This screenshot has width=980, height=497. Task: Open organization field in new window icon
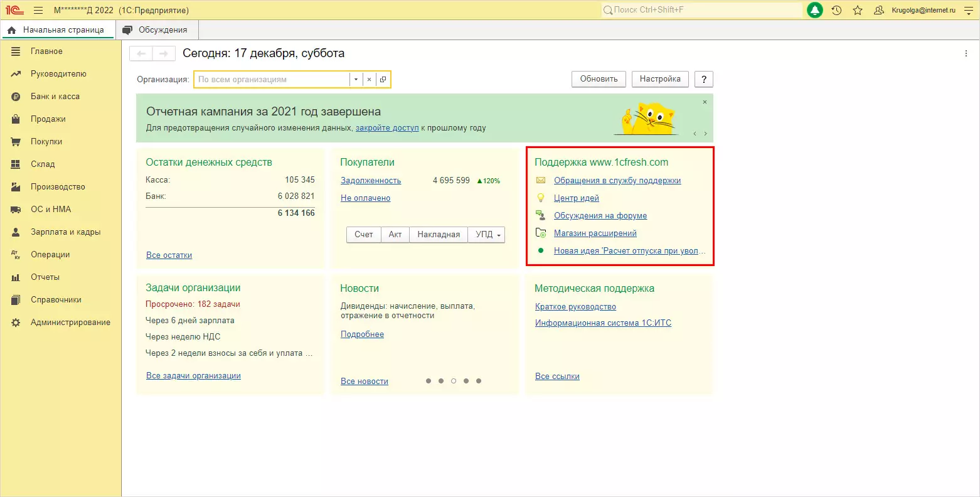[383, 80]
